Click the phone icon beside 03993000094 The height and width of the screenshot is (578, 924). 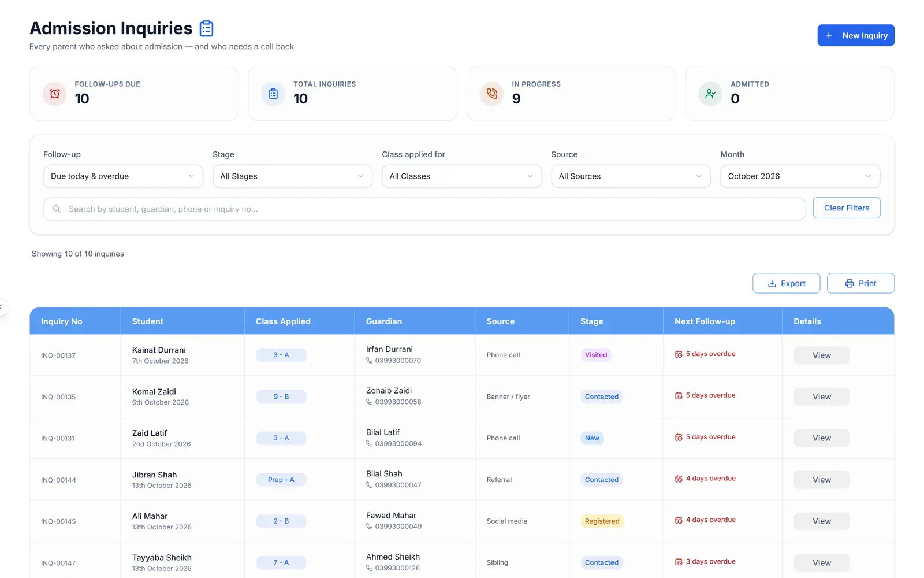(370, 444)
